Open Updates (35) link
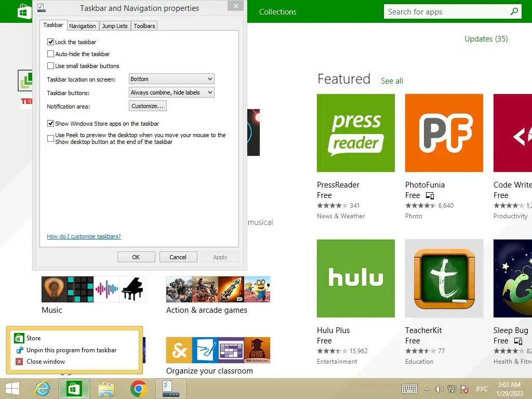The image size is (532, 399). (x=486, y=39)
